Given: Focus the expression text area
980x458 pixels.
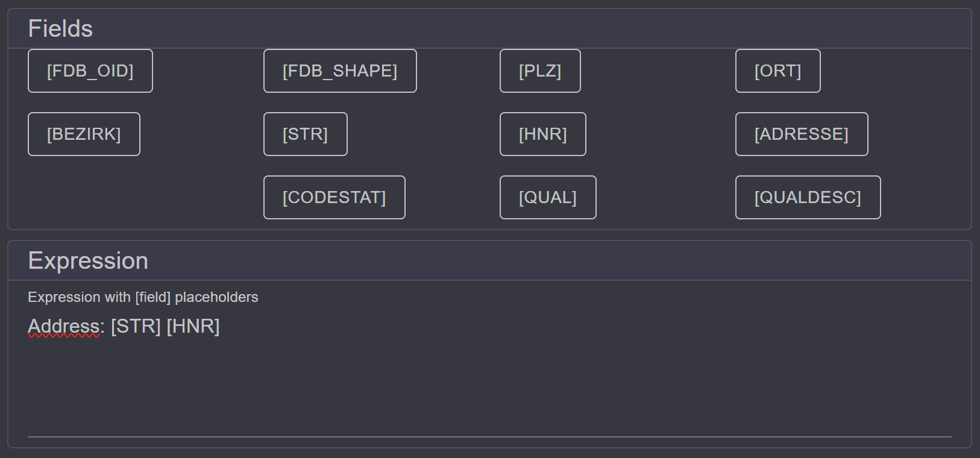Looking at the screenshot, I should 489,374.
